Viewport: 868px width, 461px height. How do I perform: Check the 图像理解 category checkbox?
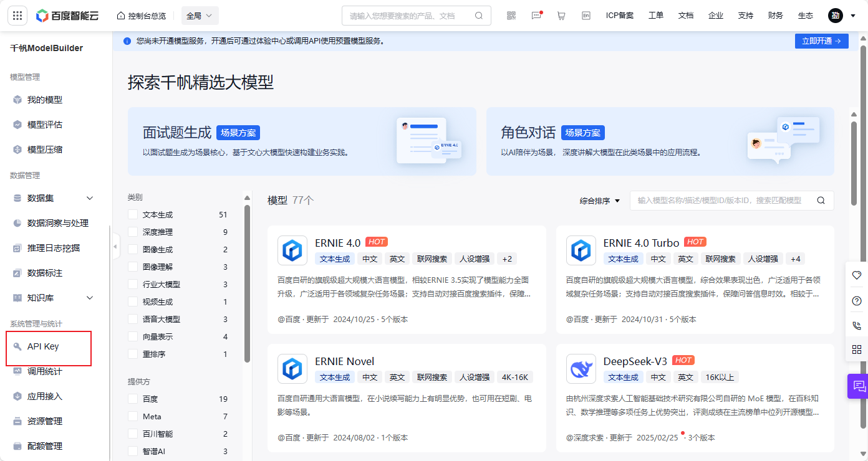coord(132,267)
